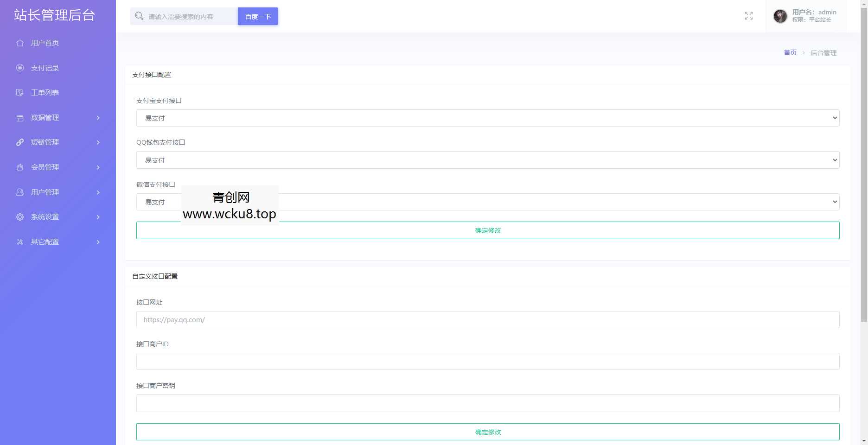Open 支付记录 in the sidebar

tap(45, 68)
